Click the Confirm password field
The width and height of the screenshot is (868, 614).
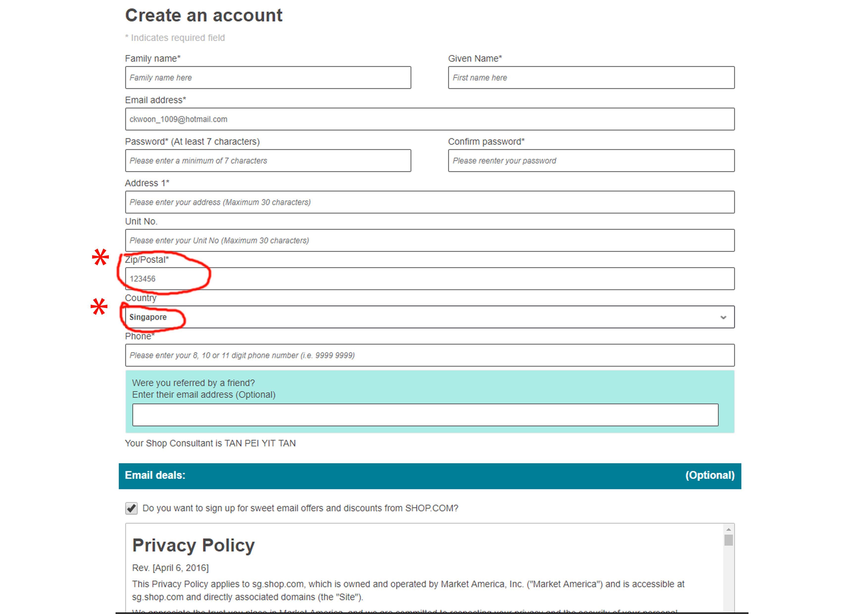(591, 161)
